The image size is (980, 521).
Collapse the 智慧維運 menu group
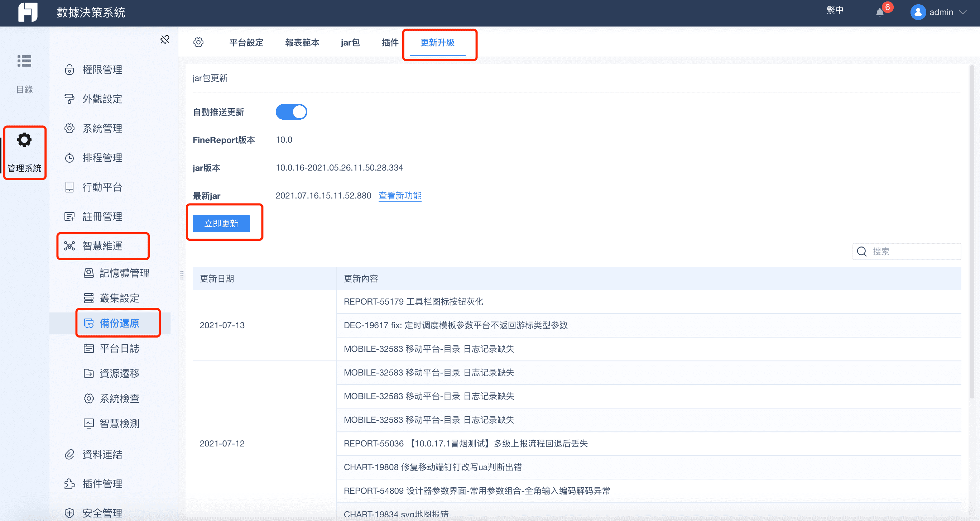pos(102,246)
